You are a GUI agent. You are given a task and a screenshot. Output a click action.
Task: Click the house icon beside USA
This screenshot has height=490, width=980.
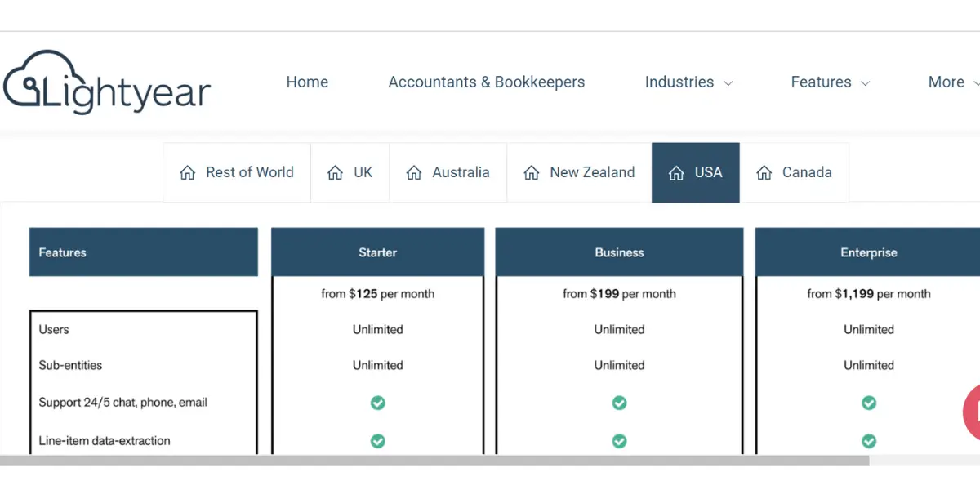pos(676,173)
